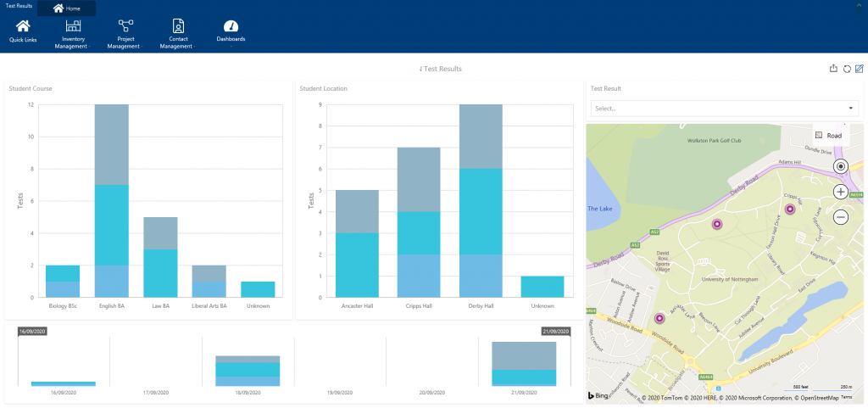This screenshot has height=408, width=868.
Task: Click the Derby Hall bar
Action: point(481,201)
